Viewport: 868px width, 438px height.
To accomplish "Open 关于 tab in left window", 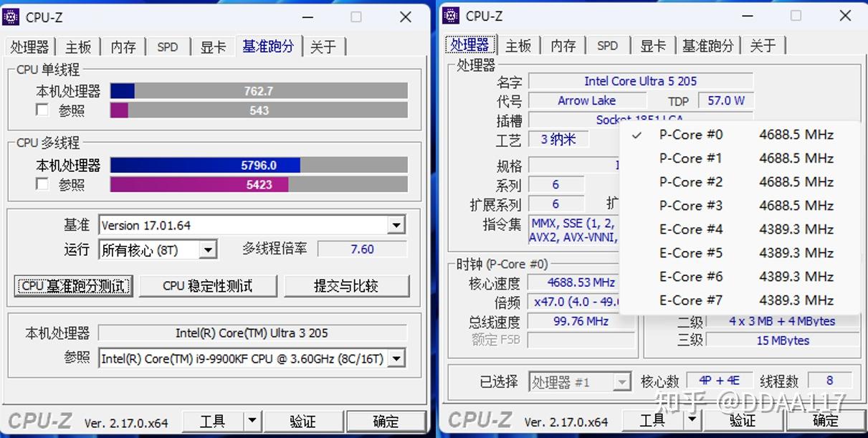I will 324,47.
